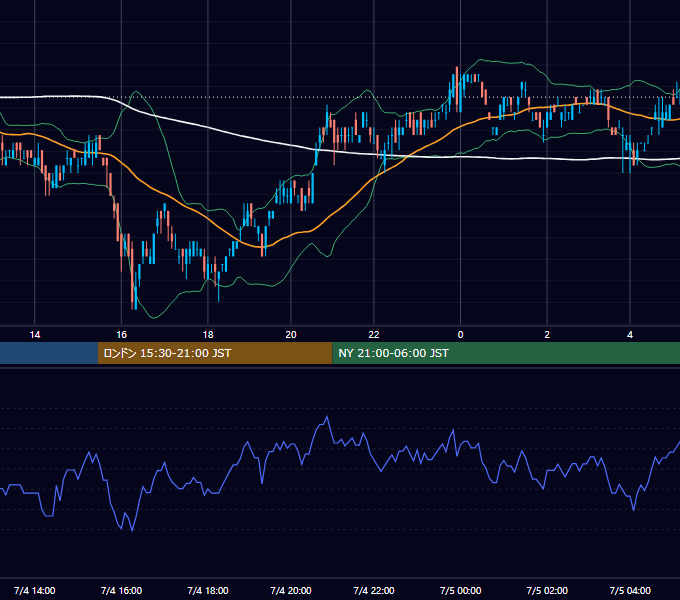Viewport: 680px width, 600px height.
Task: Select the NY 21:00-06:00 JST session bar
Action: point(506,353)
